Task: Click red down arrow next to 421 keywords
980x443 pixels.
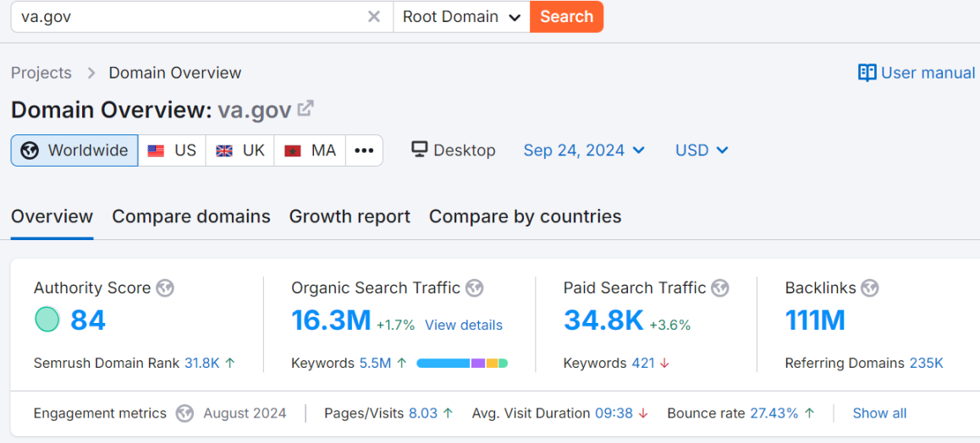Action: click(664, 364)
